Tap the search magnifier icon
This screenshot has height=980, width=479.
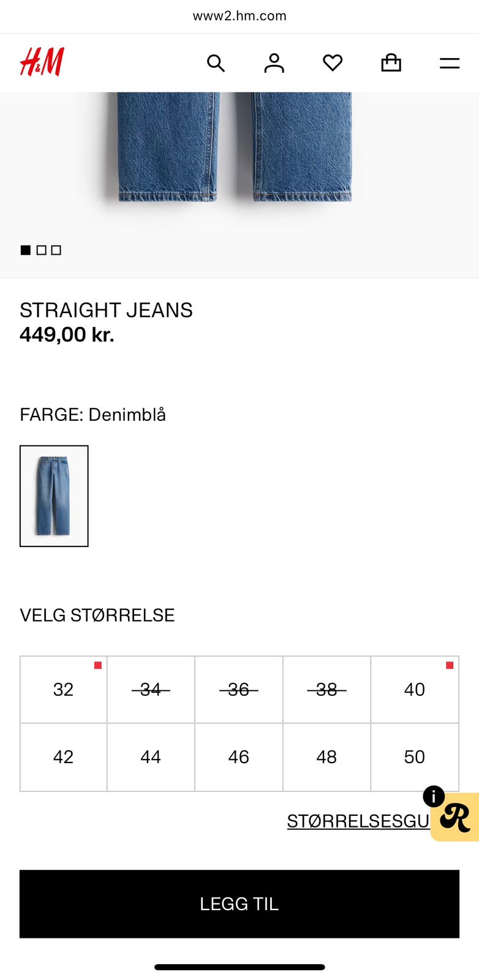(216, 62)
